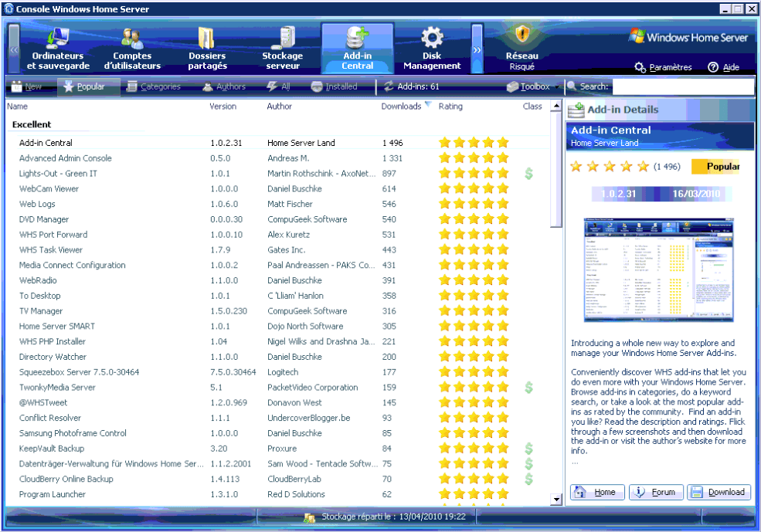Sort by the Version column header
Image resolution: width=761 pixels, height=532 pixels.
[223, 107]
